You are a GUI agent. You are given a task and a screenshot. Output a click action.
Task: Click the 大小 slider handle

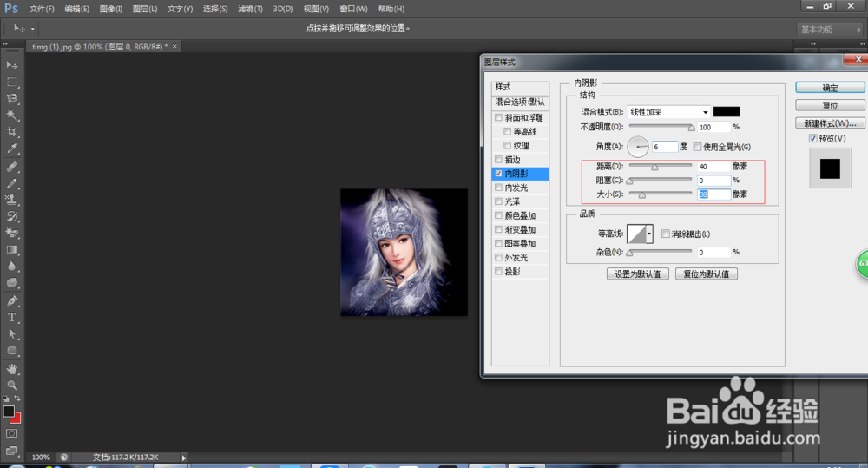[x=641, y=195]
